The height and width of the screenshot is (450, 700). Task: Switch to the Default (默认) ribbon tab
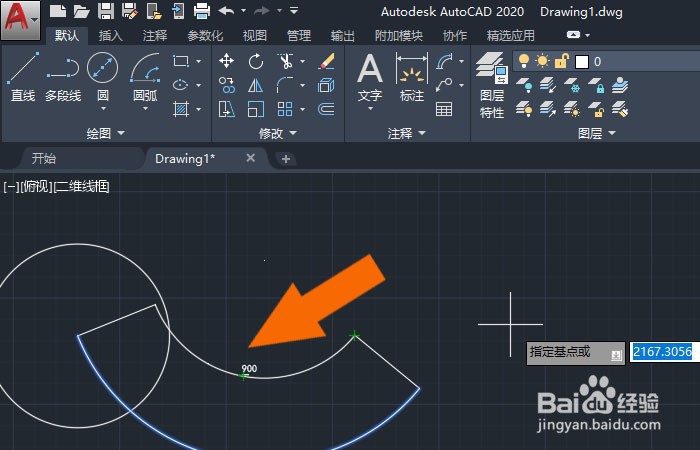67,36
